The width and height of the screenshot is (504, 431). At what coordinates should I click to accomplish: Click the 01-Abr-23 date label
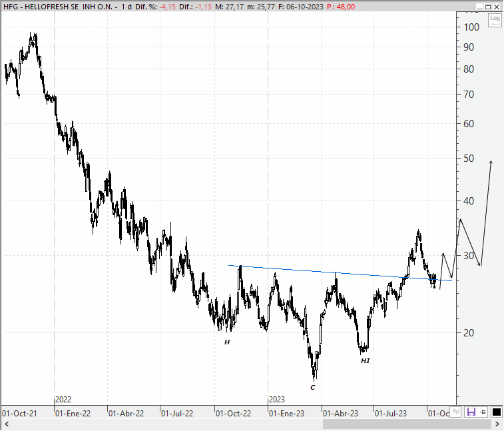[340, 413]
